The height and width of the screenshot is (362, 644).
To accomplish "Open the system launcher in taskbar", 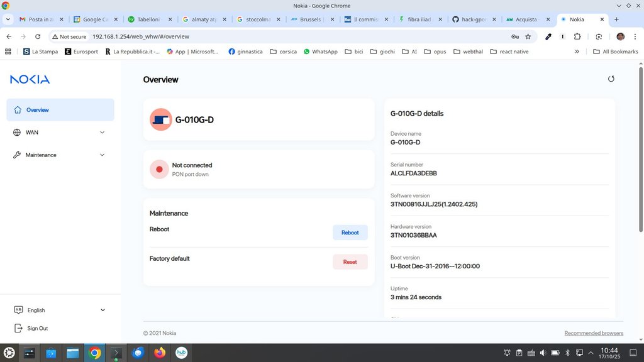I will [x=9, y=353].
